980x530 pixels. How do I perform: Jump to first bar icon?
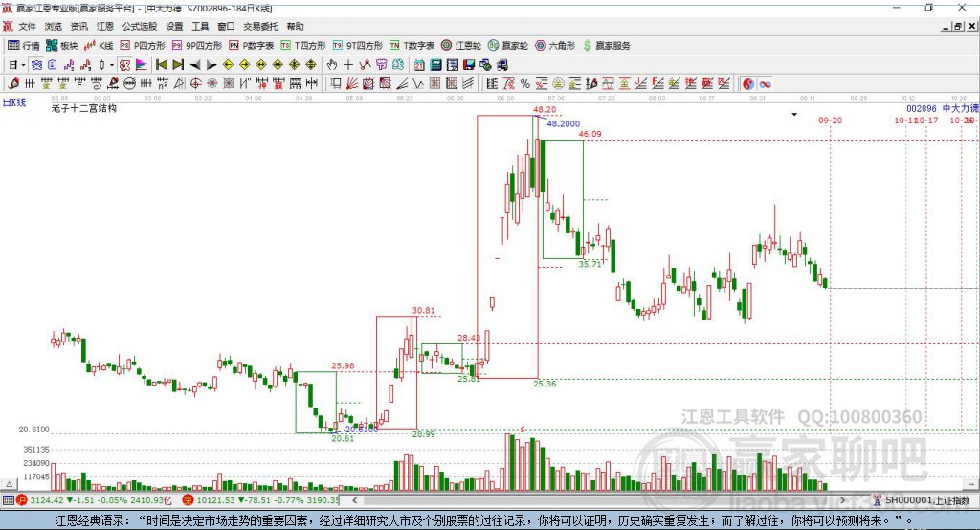pyautogui.click(x=161, y=65)
